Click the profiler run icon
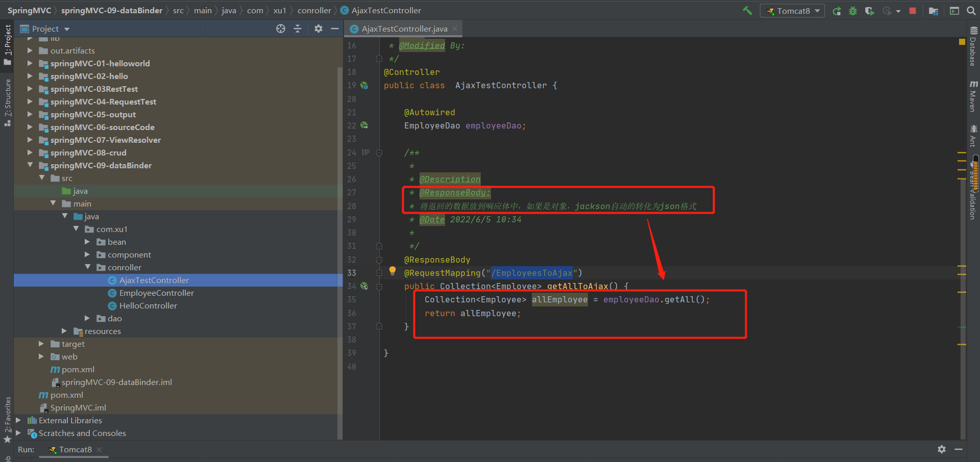This screenshot has width=980, height=462. [x=887, y=11]
